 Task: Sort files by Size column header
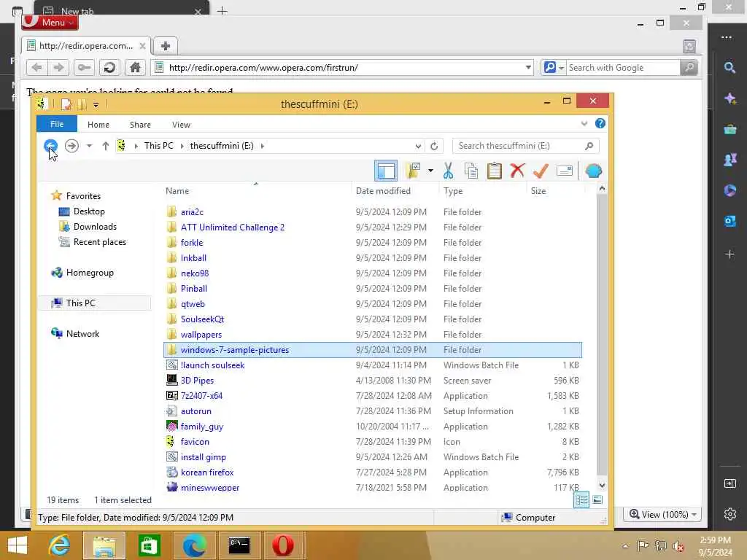pyautogui.click(x=538, y=191)
